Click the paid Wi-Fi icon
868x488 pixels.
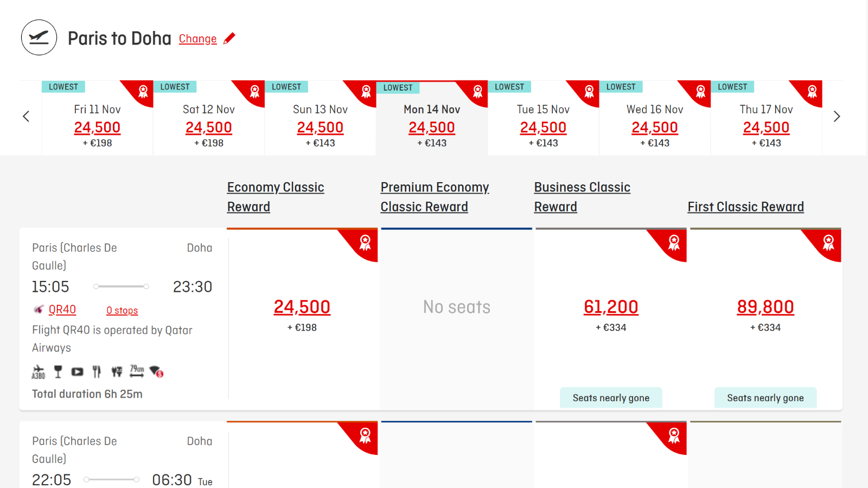point(156,371)
